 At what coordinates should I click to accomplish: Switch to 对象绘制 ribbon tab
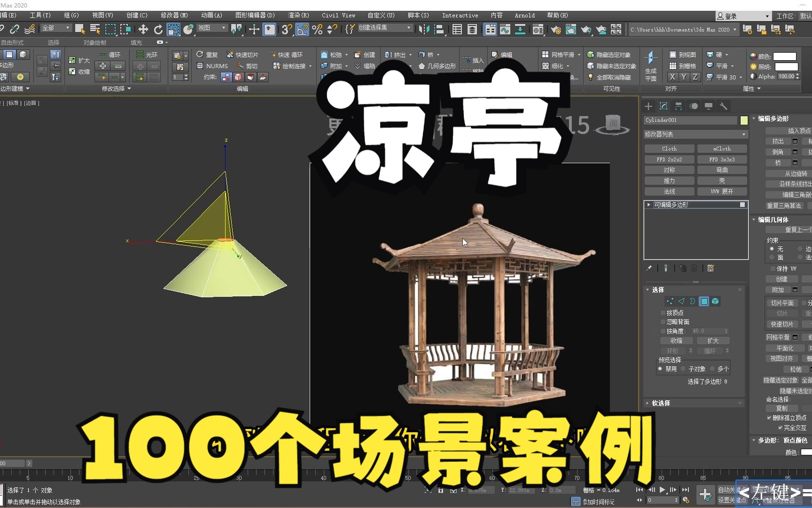click(x=94, y=42)
